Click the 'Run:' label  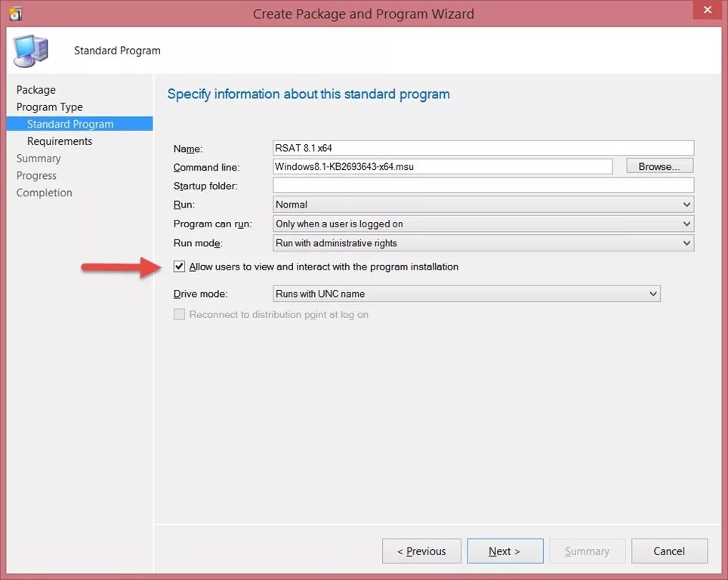[x=184, y=205]
